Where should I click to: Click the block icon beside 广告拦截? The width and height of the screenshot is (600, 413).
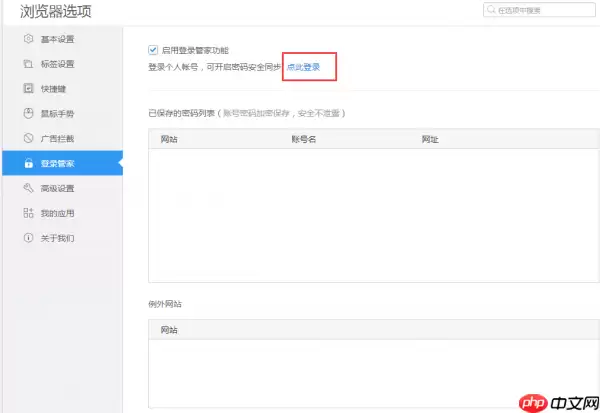click(x=28, y=138)
